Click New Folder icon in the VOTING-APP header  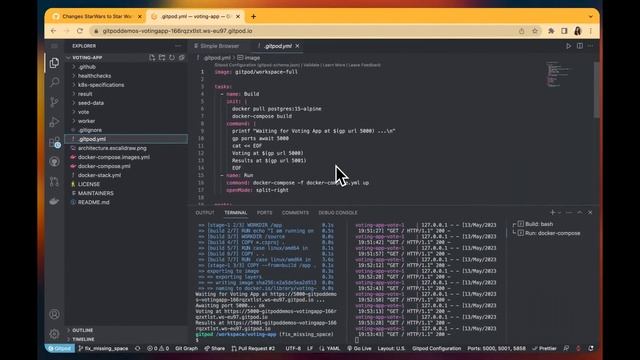pyautogui.click(x=162, y=58)
